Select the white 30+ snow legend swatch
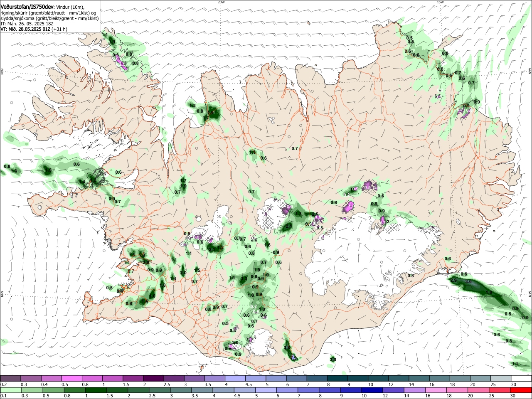Screen dimensions: 532x399 coord(521,379)
